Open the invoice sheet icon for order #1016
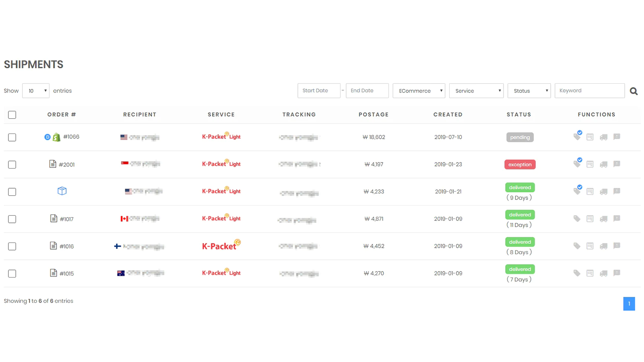The width and height of the screenshot is (644, 362). (590, 246)
